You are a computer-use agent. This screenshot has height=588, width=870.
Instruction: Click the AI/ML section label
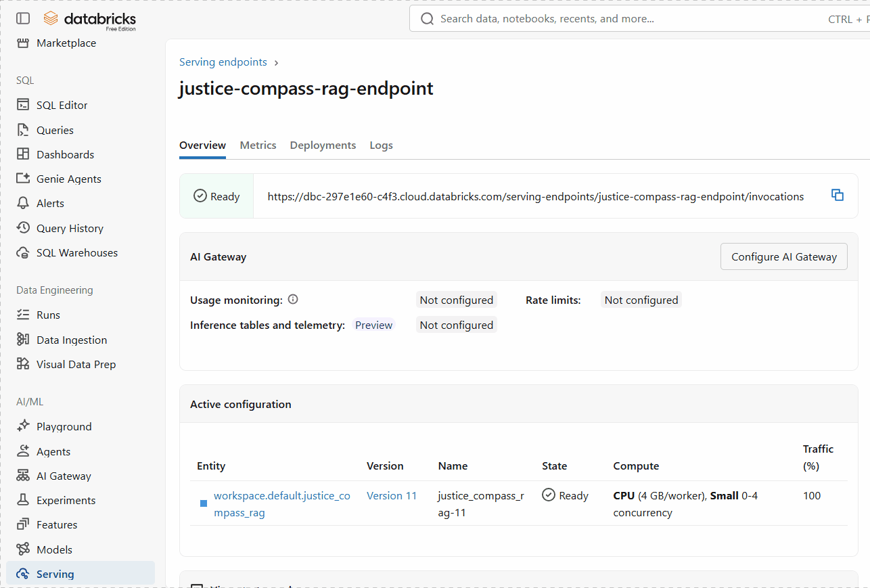coord(30,402)
